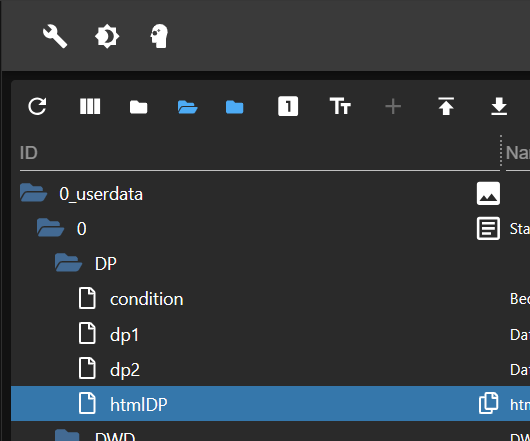Image resolution: width=530 pixels, height=441 pixels.
Task: Click the copy icon on htmlDP row
Action: [x=488, y=403]
